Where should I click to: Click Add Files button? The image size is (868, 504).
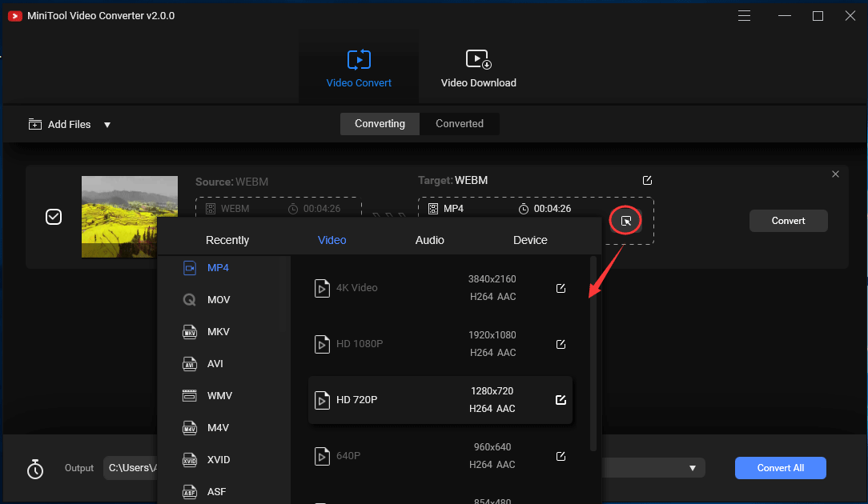(x=60, y=125)
